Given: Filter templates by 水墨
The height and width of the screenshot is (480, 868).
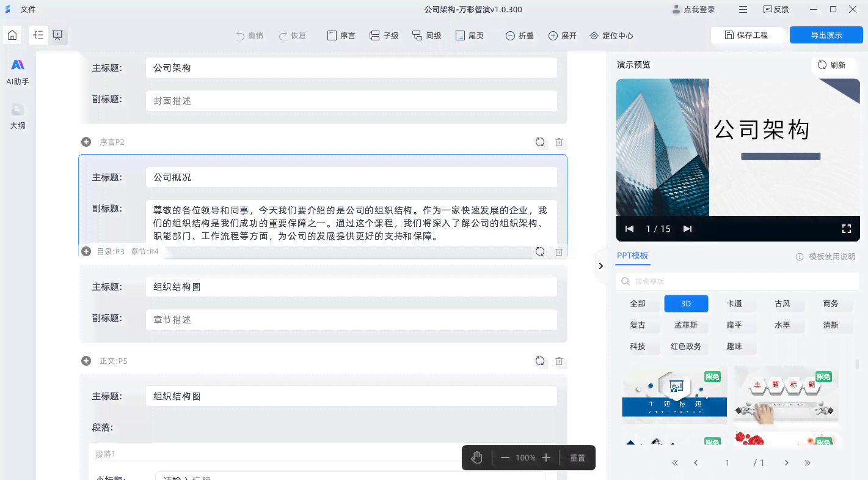Looking at the screenshot, I should pos(782,325).
